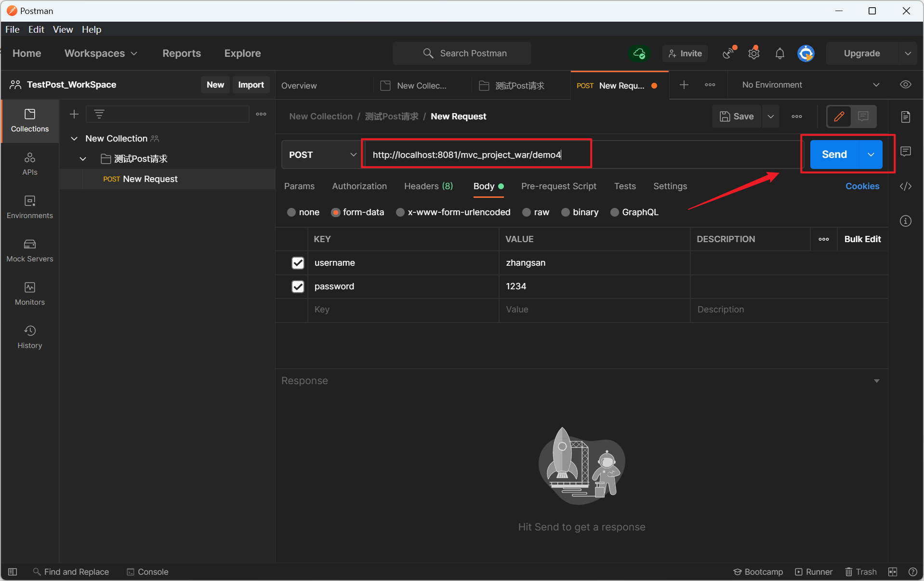
Task: Click the Search Postman box
Action: pos(462,53)
